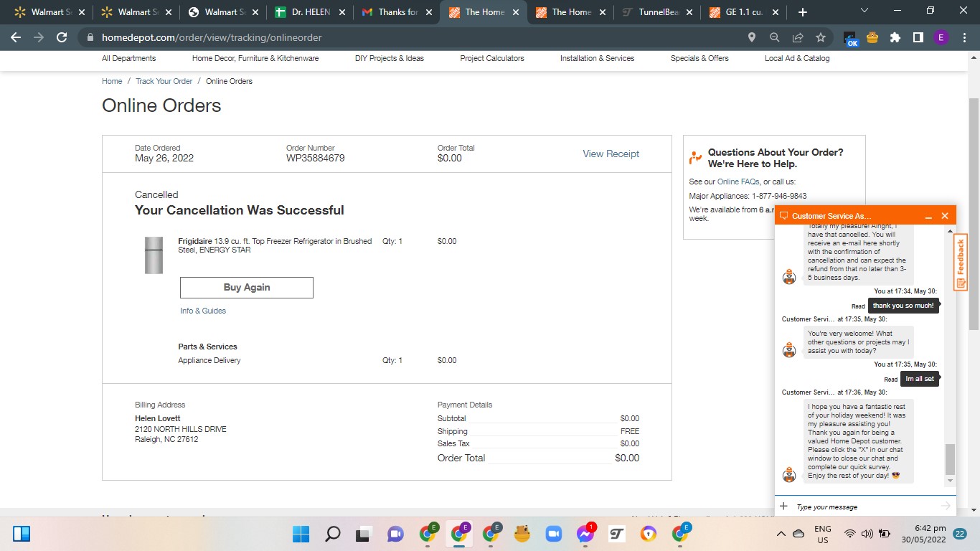View site security lock information
This screenshot has width=980, height=551.
[90, 37]
